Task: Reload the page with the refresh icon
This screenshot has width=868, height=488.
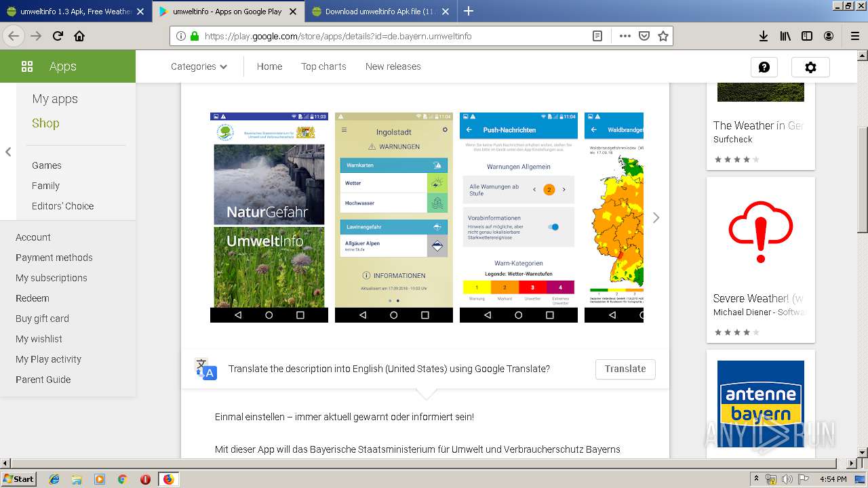Action: click(58, 37)
